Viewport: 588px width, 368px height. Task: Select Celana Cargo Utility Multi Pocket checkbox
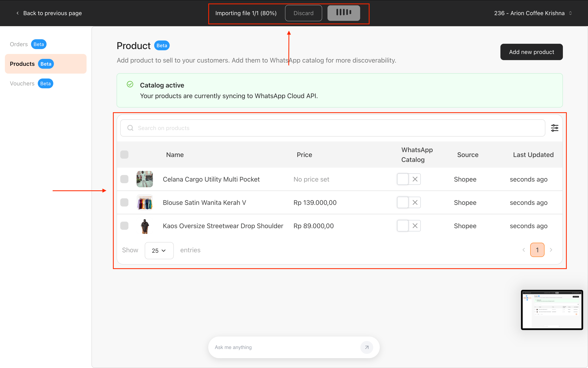coord(124,179)
